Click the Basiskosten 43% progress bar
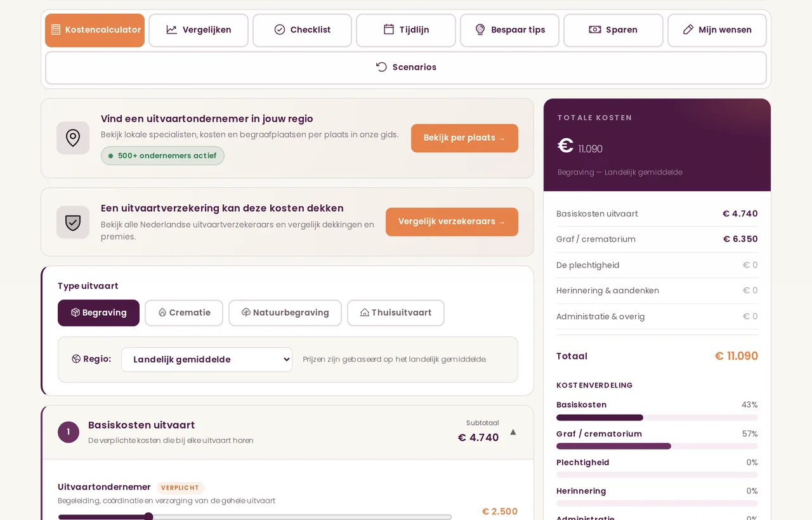The image size is (812, 520). 657,418
